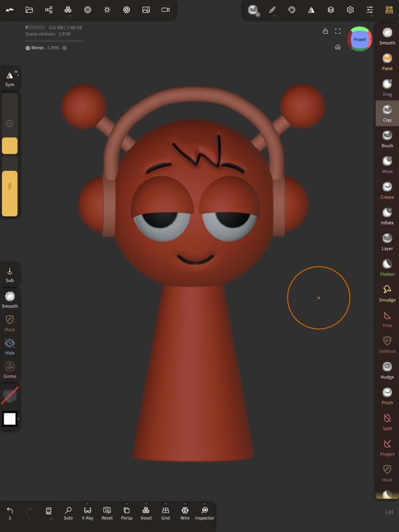Screen dimensions: 399x532
Task: Toggle Persp camera projection
Action: coord(126,513)
